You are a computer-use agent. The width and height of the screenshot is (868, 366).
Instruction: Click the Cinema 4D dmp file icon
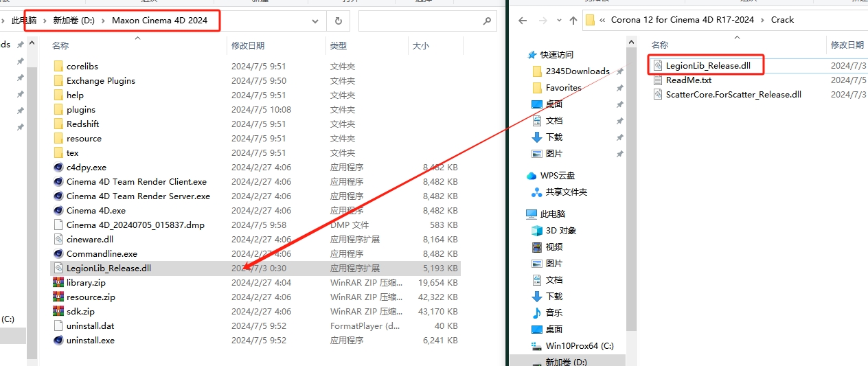[x=58, y=225]
